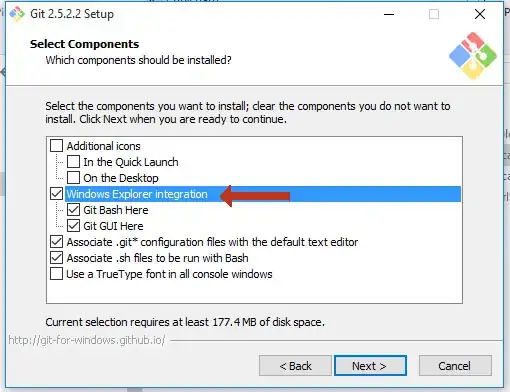Close the Git Setup window

click(480, 14)
